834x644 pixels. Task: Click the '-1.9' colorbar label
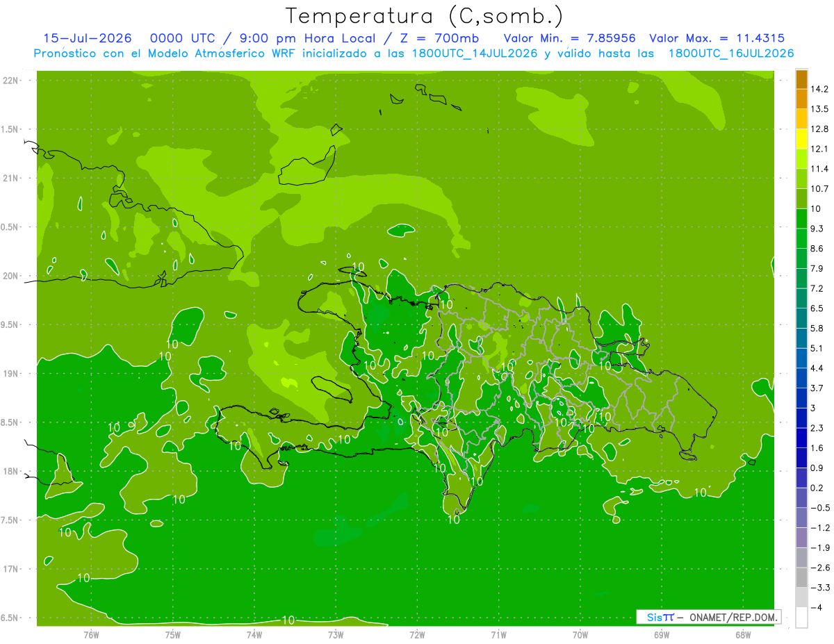tap(819, 547)
